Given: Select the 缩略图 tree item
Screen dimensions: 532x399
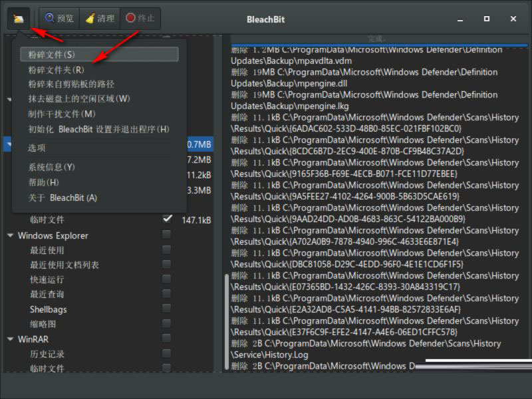Looking at the screenshot, I should click(43, 325).
